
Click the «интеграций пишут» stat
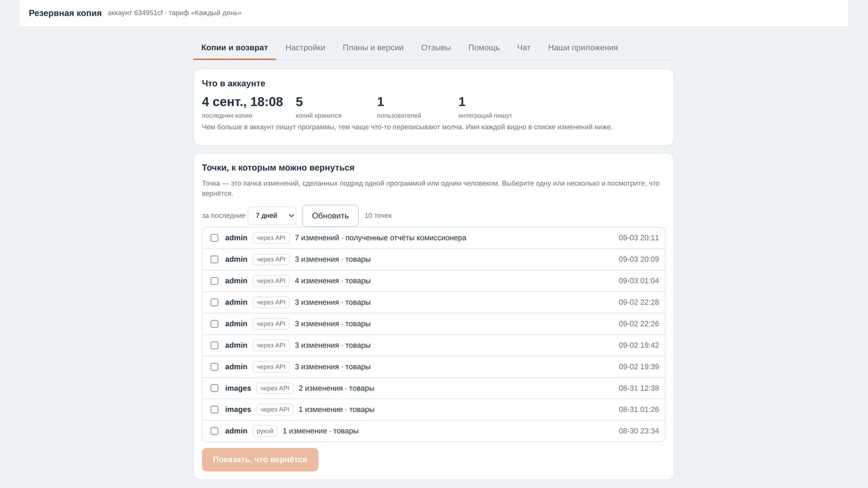coord(485,115)
